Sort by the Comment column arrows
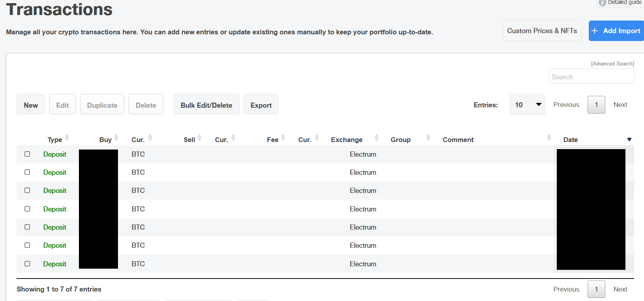 pos(549,138)
